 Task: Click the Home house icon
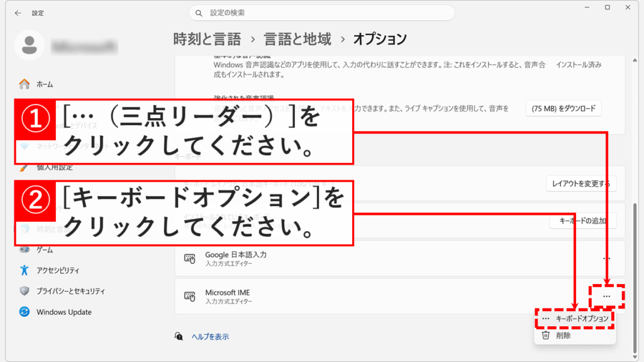pyautogui.click(x=25, y=84)
